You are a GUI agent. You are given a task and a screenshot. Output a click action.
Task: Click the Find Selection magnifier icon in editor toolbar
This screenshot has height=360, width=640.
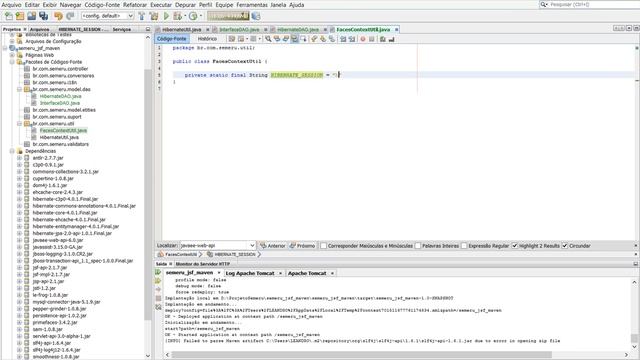click(268, 39)
